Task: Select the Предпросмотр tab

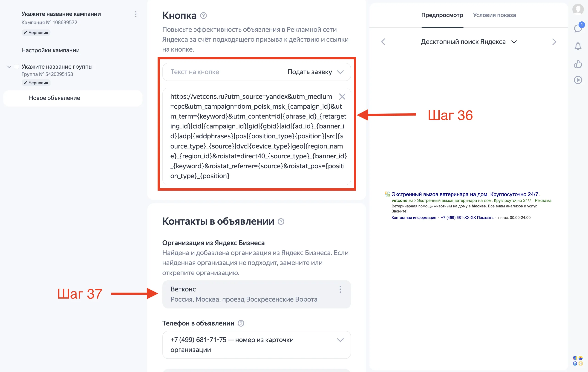Action: point(442,15)
